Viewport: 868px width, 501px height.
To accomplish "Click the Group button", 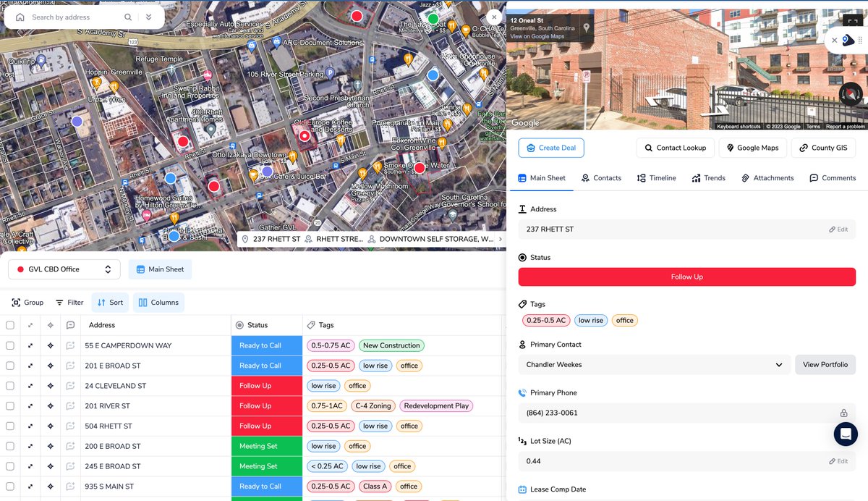I will pos(27,303).
